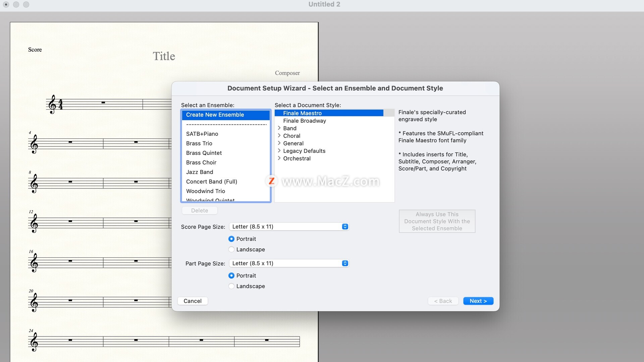Open the Score Page Size dropdown

pyautogui.click(x=289, y=227)
